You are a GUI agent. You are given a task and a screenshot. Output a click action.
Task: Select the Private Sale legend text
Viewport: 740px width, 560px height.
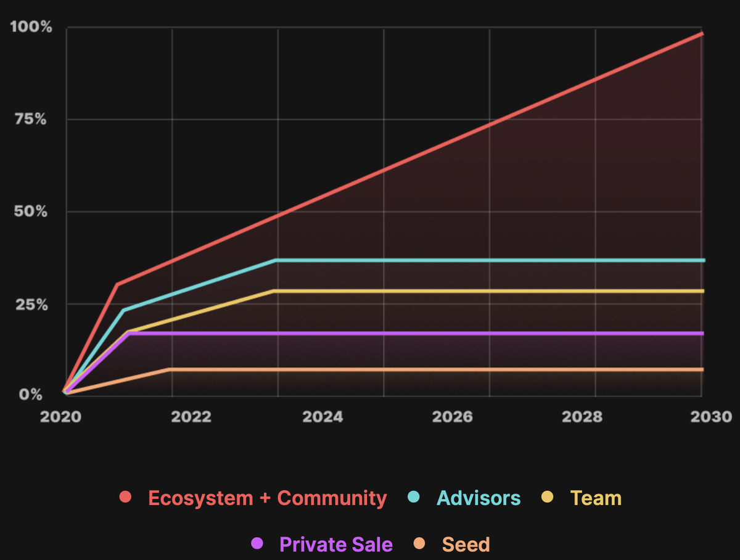335,545
